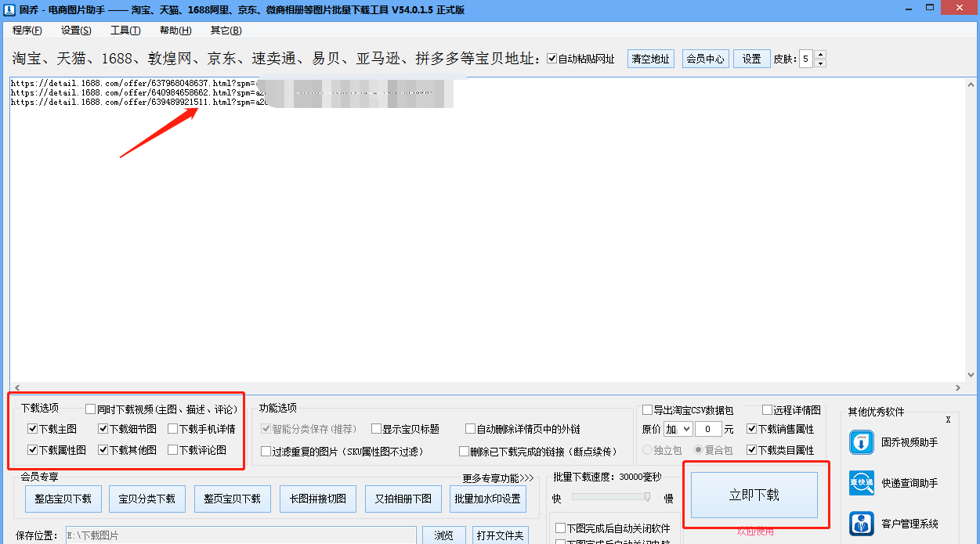The height and width of the screenshot is (544, 980).
Task: Toggle 下载其他图 checkbox
Action: [x=103, y=450]
